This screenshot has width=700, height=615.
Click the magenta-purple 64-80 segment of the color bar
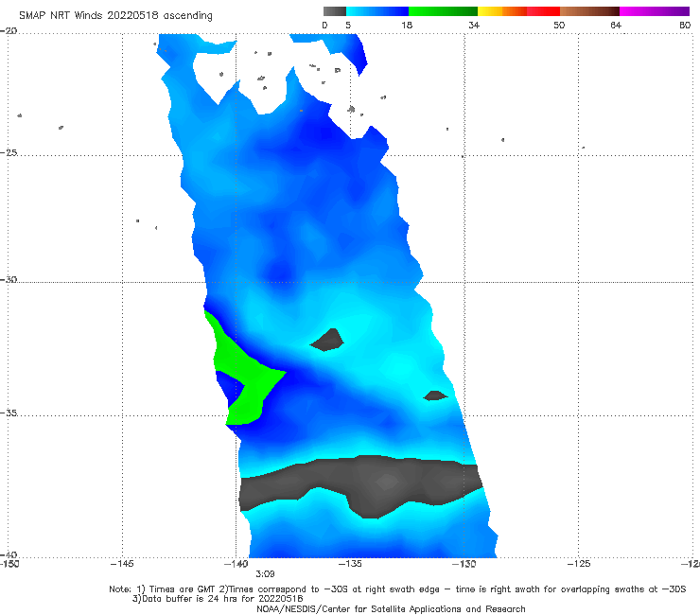tap(655, 11)
